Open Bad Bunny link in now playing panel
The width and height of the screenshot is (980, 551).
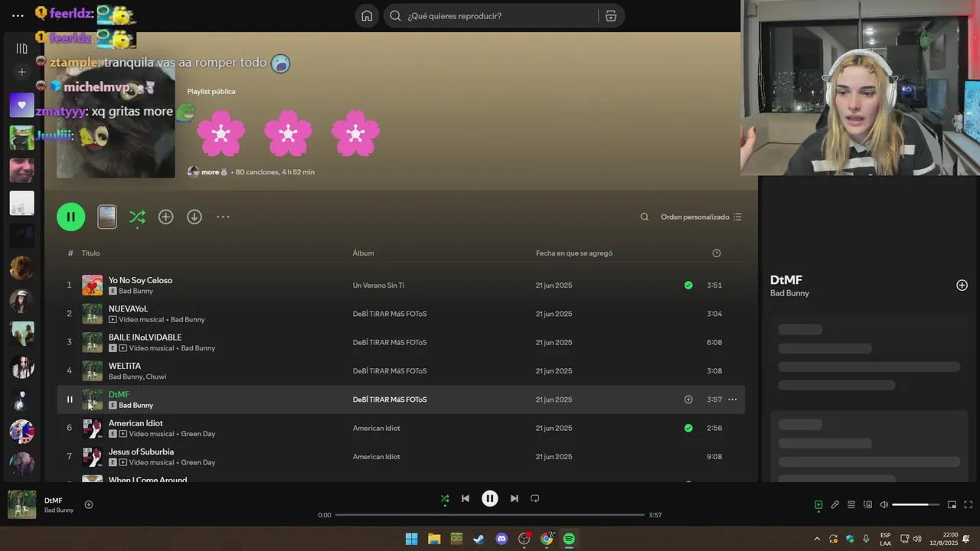(789, 293)
